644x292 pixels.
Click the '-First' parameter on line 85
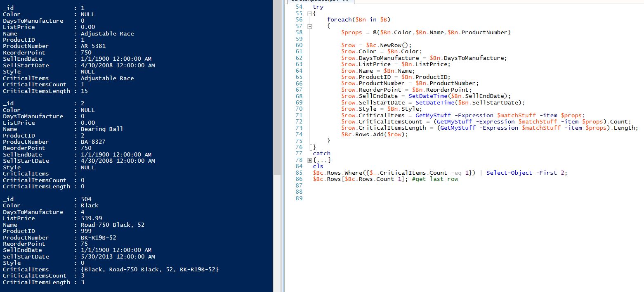[x=546, y=173]
